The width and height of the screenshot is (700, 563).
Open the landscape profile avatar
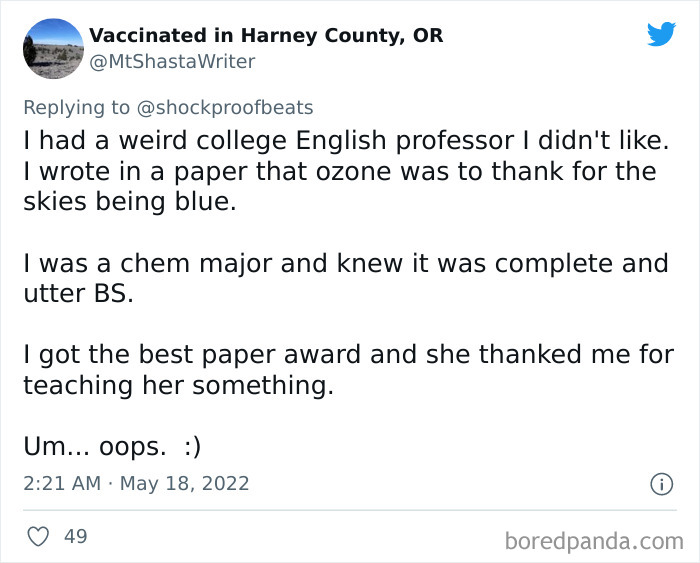click(52, 48)
